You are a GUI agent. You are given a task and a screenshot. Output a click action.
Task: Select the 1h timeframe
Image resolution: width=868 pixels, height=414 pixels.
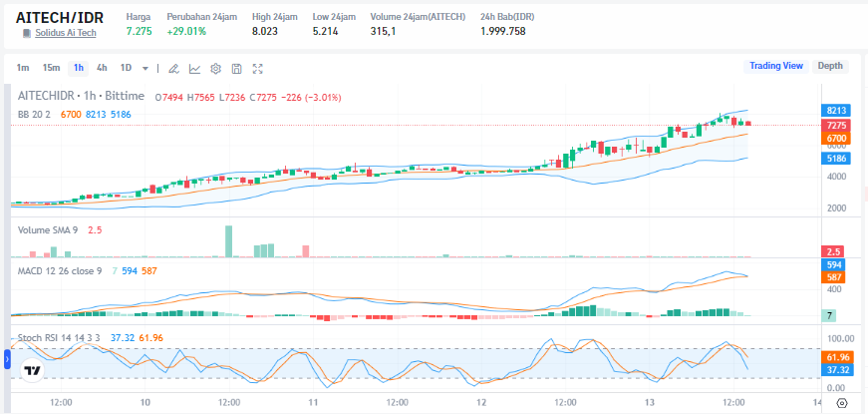[79, 68]
